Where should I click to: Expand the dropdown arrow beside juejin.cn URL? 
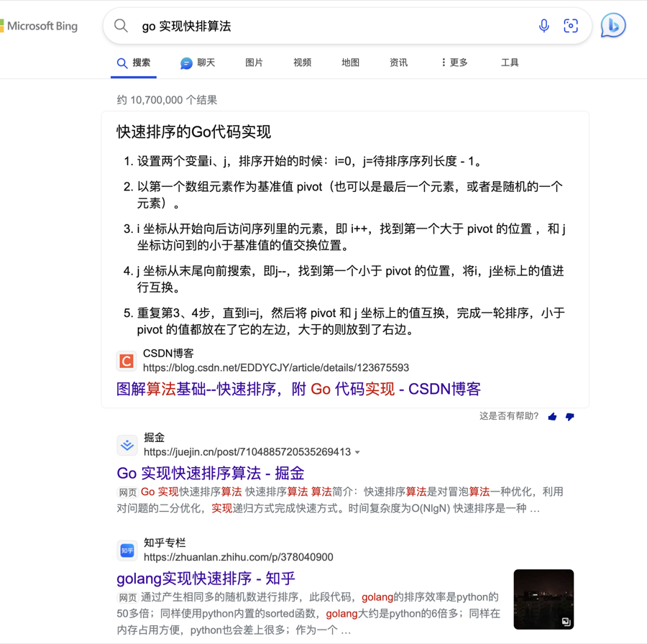[x=357, y=453]
